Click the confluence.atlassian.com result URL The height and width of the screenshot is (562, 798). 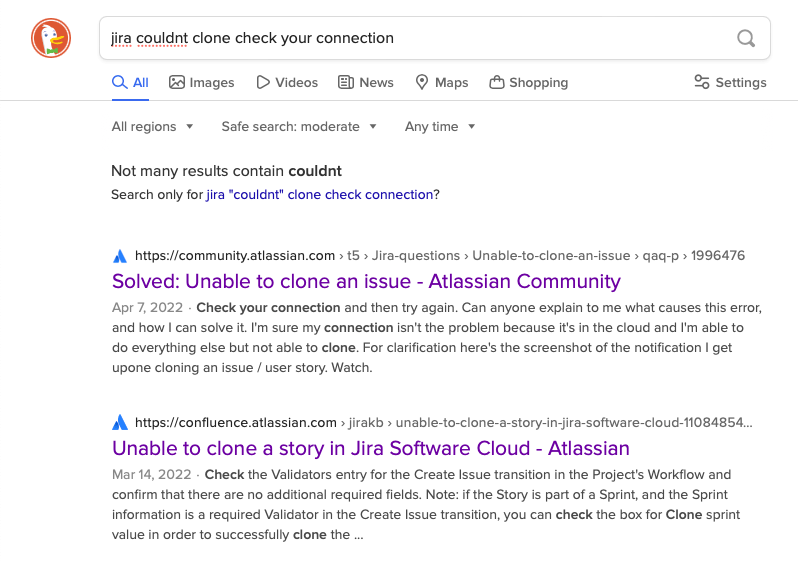[x=236, y=422]
